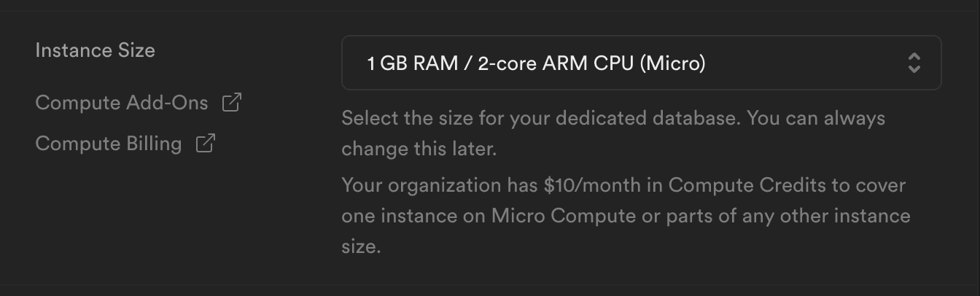980x296 pixels.
Task: Expand the '1 GB RAM / 2-core ARM CPU' selector
Action: [x=642, y=63]
